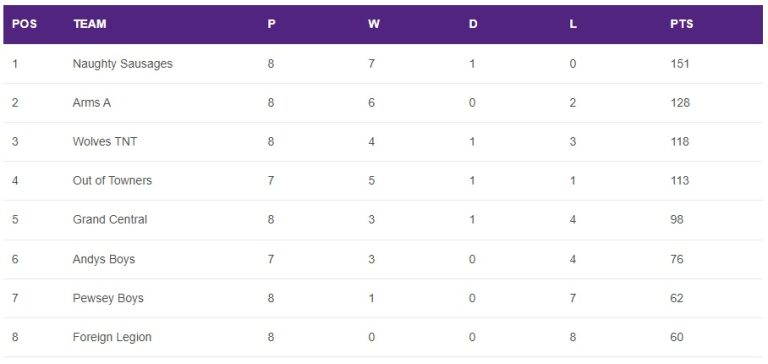Open the Naughty Sausages team name
The image size is (768, 364).
pos(122,64)
